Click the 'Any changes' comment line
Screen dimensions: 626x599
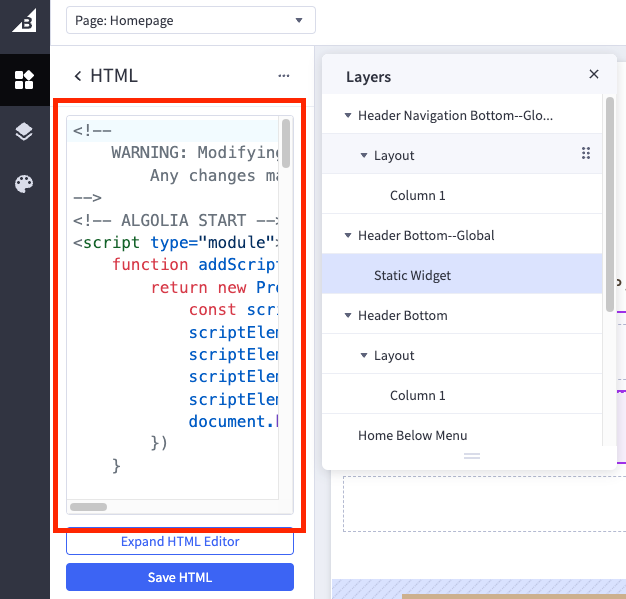(214, 175)
